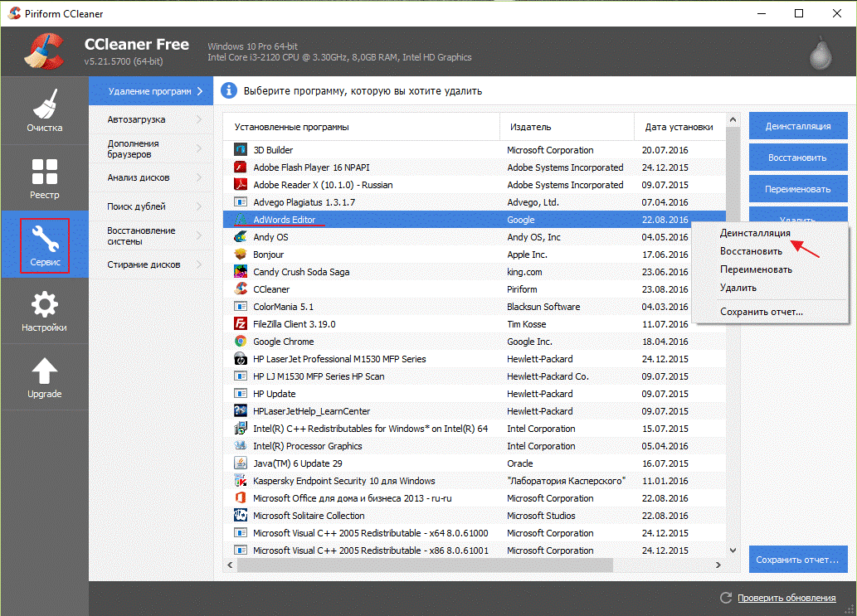Click the Восстановить button on right panel

(797, 158)
